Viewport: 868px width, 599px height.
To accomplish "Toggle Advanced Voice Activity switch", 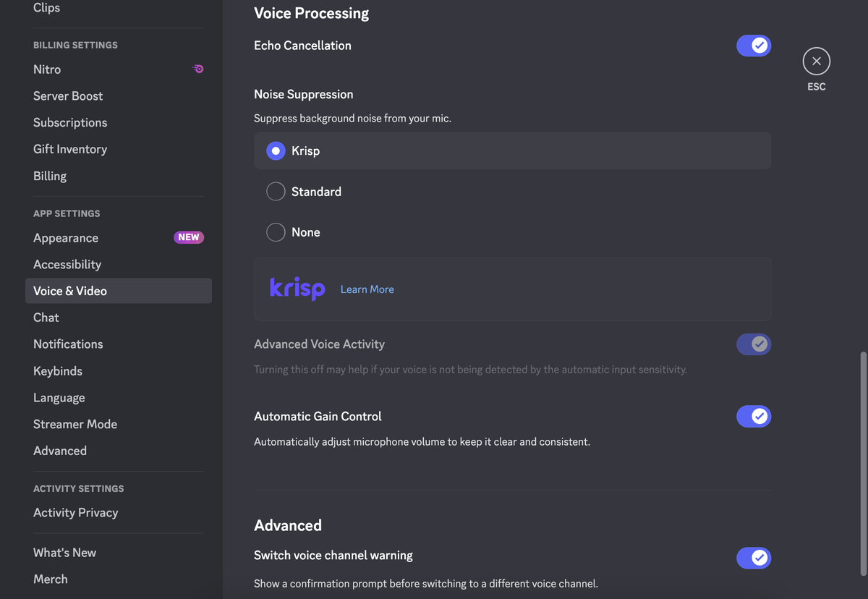I will pos(754,344).
